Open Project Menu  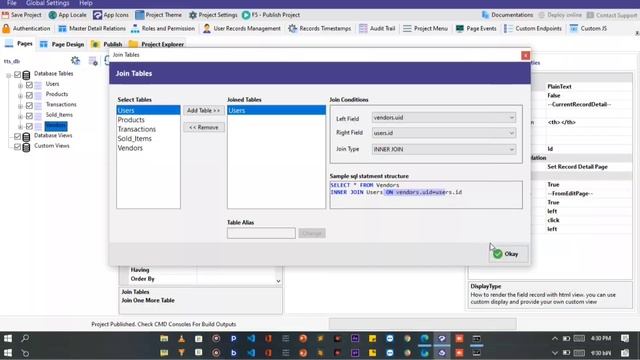pos(425,29)
